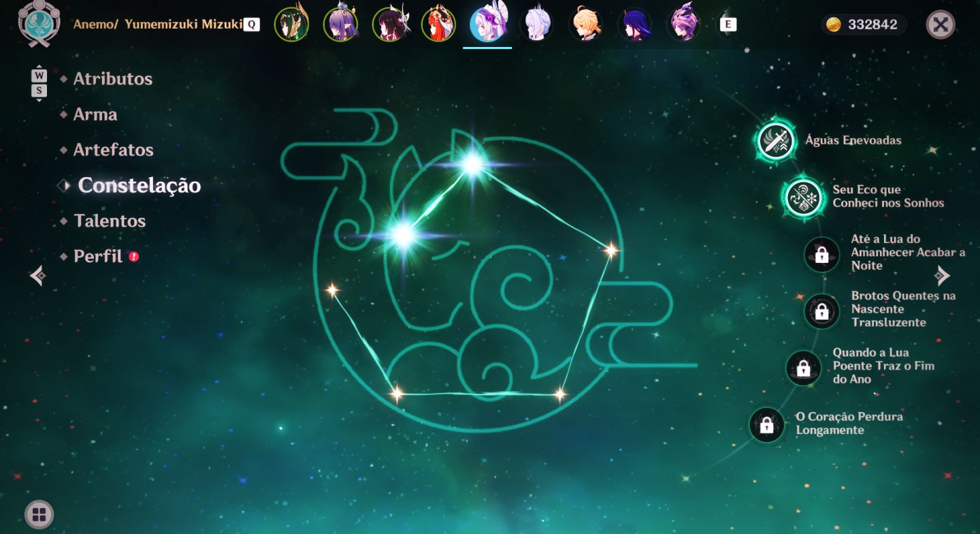Open locked node Brotos Quentes na Nascente
The width and height of the screenshot is (980, 534).
[x=821, y=311]
